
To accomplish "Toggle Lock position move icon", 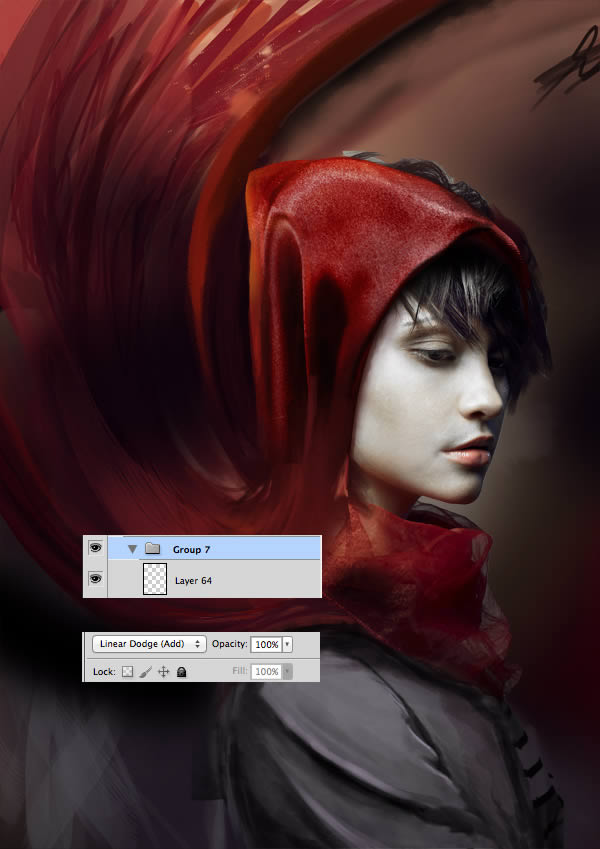I will pyautogui.click(x=164, y=672).
